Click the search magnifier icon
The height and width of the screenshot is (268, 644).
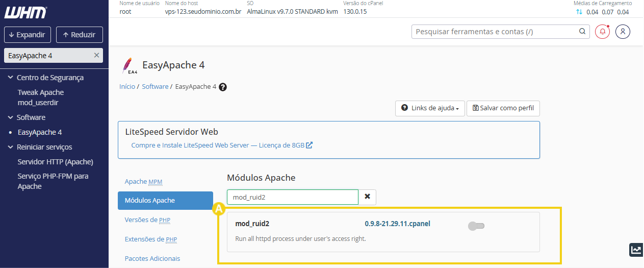(582, 32)
